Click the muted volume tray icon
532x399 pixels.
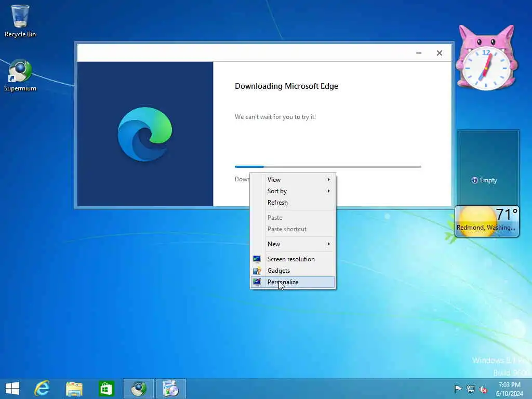[483, 389]
